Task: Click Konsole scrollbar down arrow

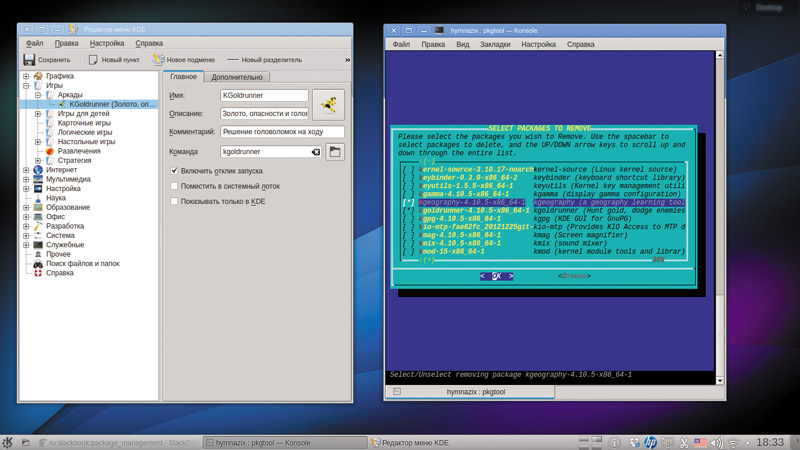Action: 719,380
